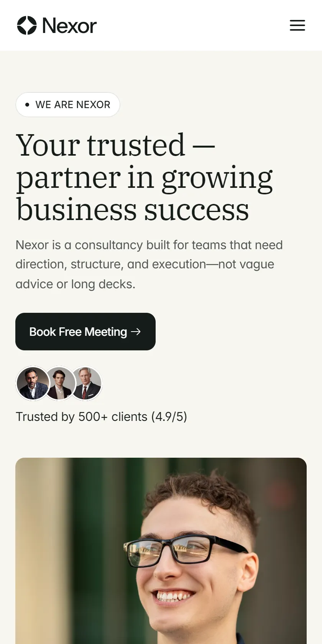
Task: Click the Trusted by 500+ clients text
Action: 82,417
